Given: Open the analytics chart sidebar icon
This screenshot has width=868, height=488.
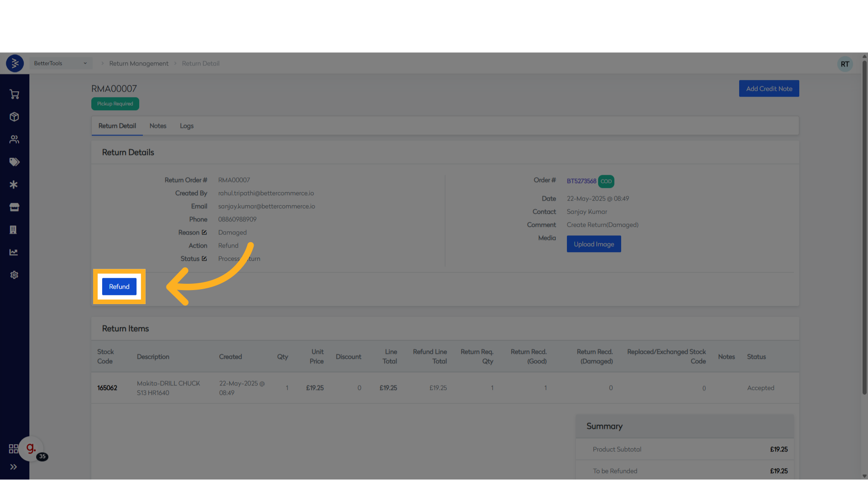Looking at the screenshot, I should coord(14,252).
